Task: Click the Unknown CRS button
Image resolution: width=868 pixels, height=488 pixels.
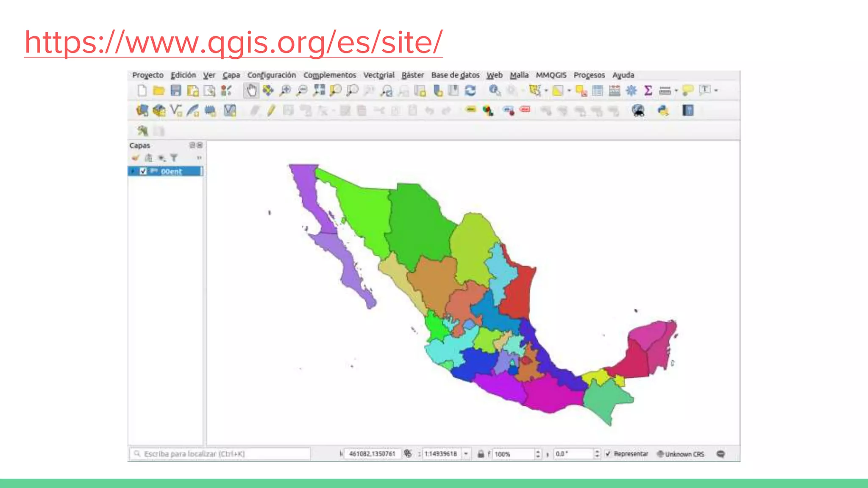Action: [x=680, y=454]
